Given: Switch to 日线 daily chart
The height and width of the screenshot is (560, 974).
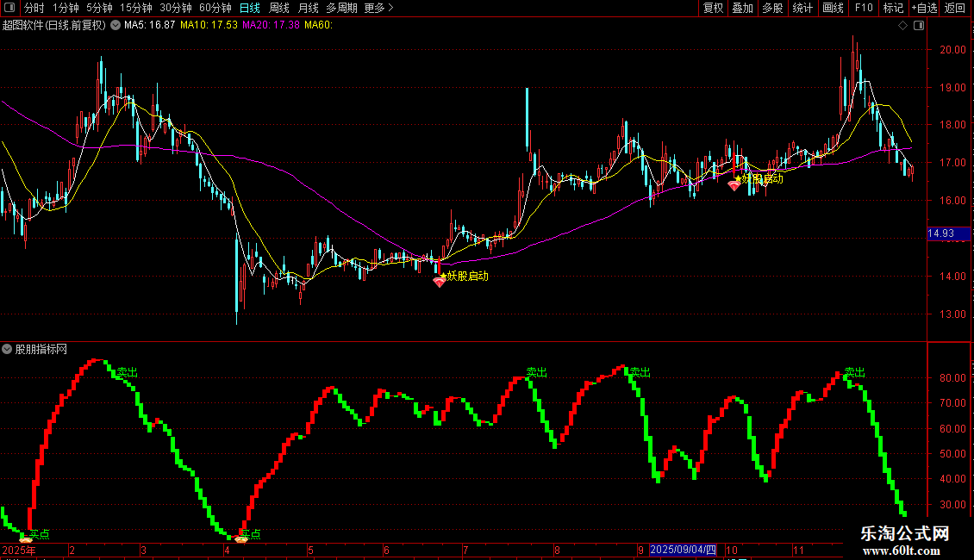Looking at the screenshot, I should click(250, 8).
